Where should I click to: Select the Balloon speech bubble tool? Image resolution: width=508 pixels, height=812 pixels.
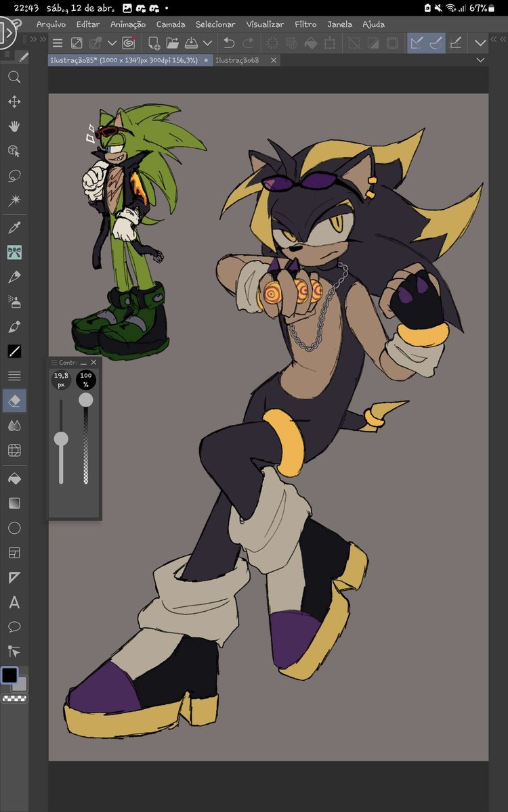pyautogui.click(x=14, y=627)
